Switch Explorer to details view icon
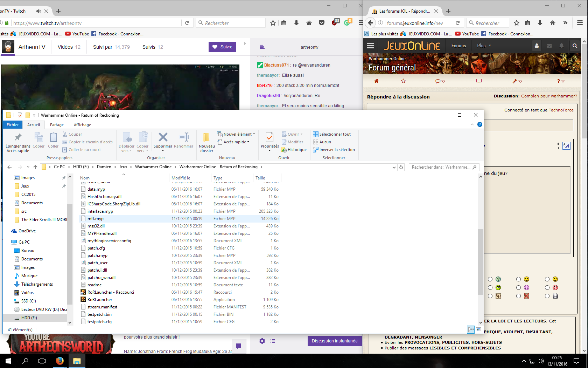 pos(471,329)
